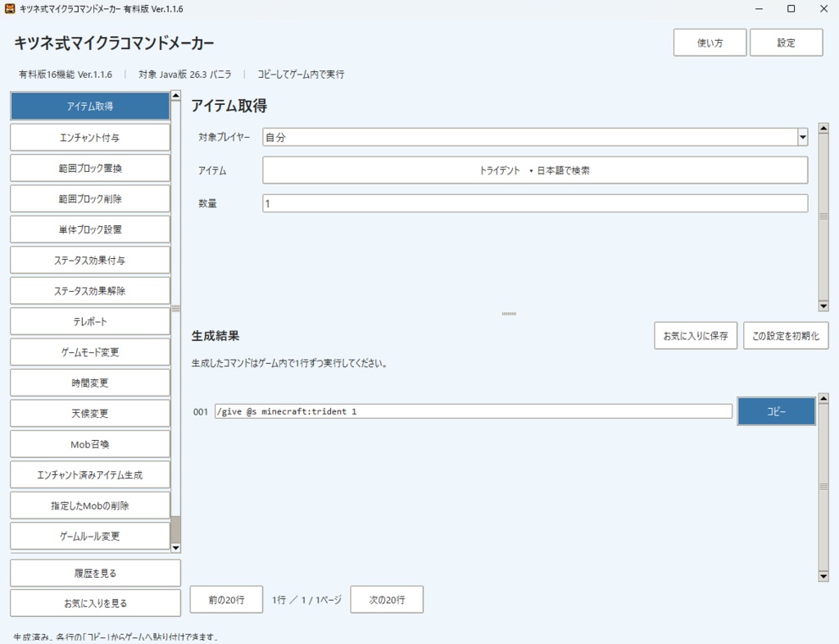Image resolution: width=839 pixels, height=644 pixels.
Task: Click sidebar scrollbar up arrow
Action: click(x=175, y=96)
